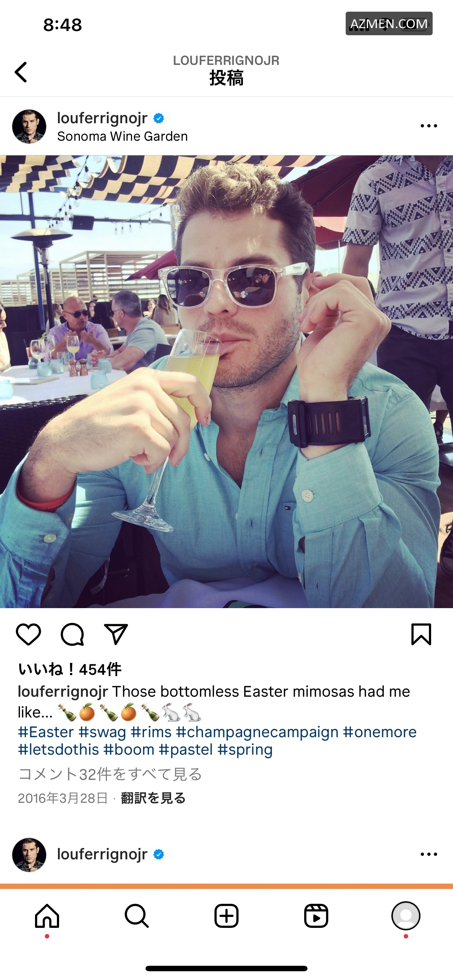The image size is (453, 980).
Task: Tap louferrignojr avatar on first post
Action: pos(29,126)
